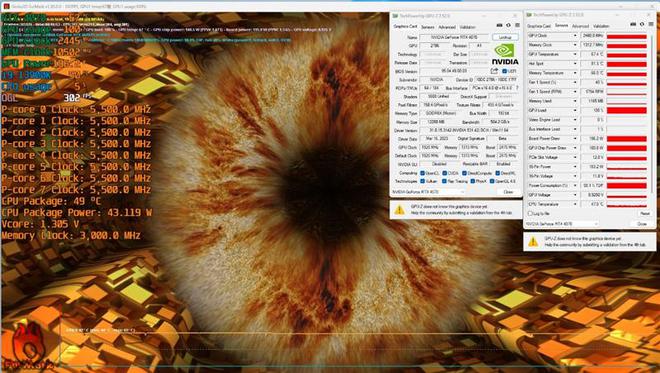
Task: Click the question mark next to Bus Interface
Action: point(517,88)
